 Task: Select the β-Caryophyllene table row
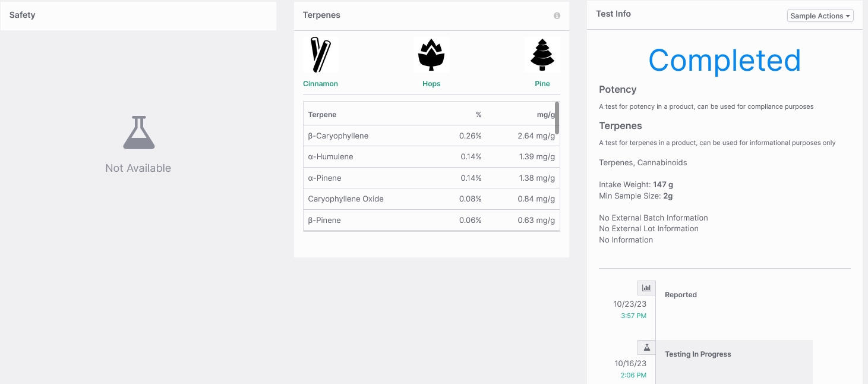[x=431, y=136]
